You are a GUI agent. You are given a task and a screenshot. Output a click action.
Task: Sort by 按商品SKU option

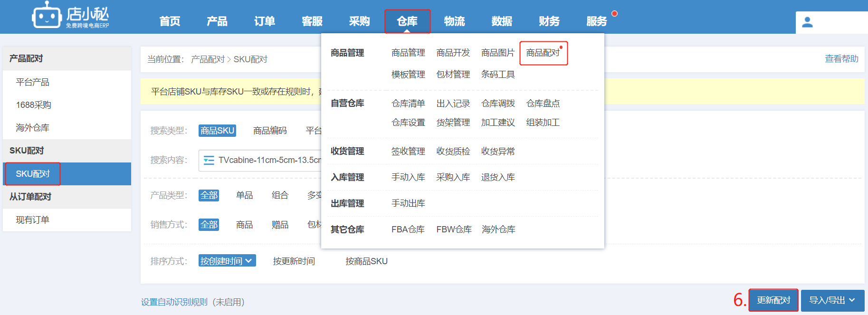366,261
